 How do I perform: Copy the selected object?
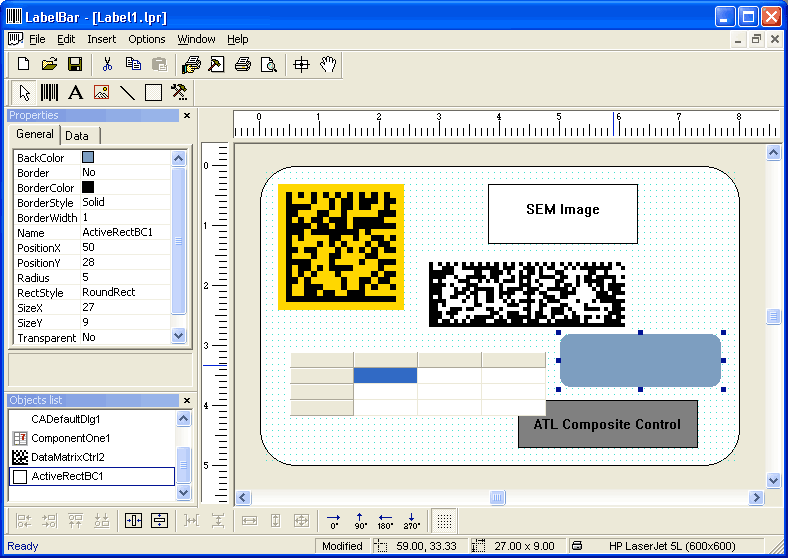133,64
